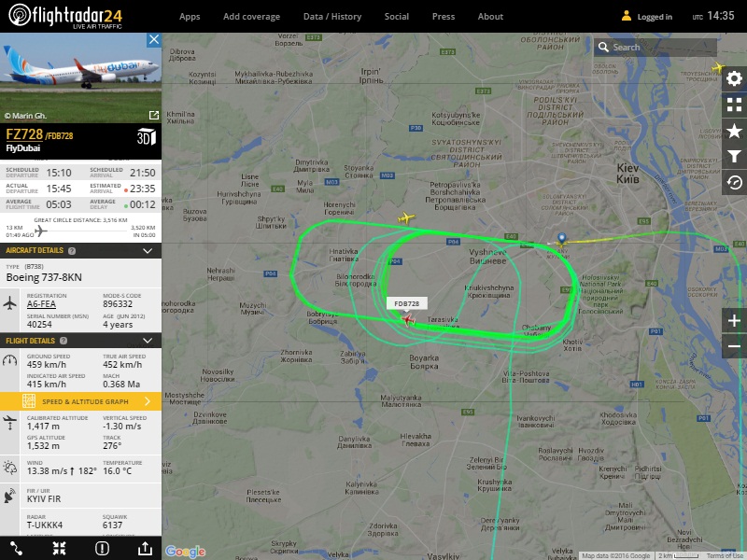Toggle follow-aircraft center icon
Viewport: 747px width, 560px height.
click(60, 549)
